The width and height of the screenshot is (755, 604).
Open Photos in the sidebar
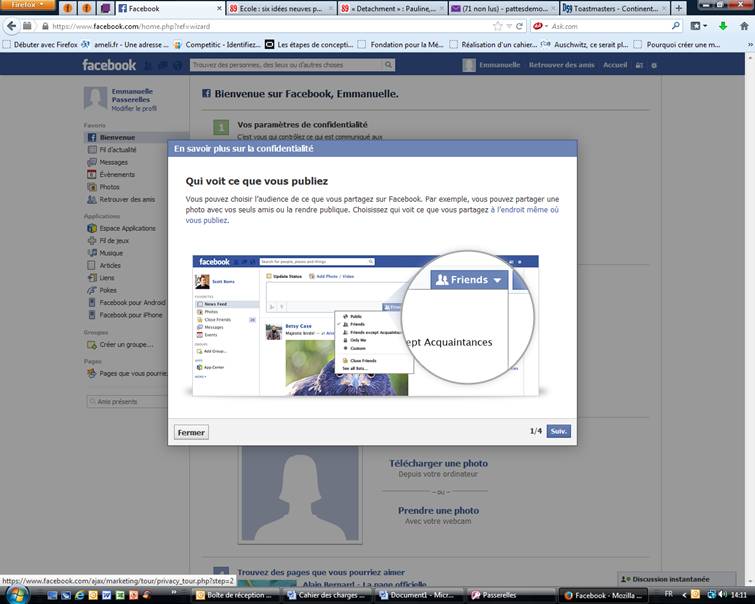tap(109, 187)
